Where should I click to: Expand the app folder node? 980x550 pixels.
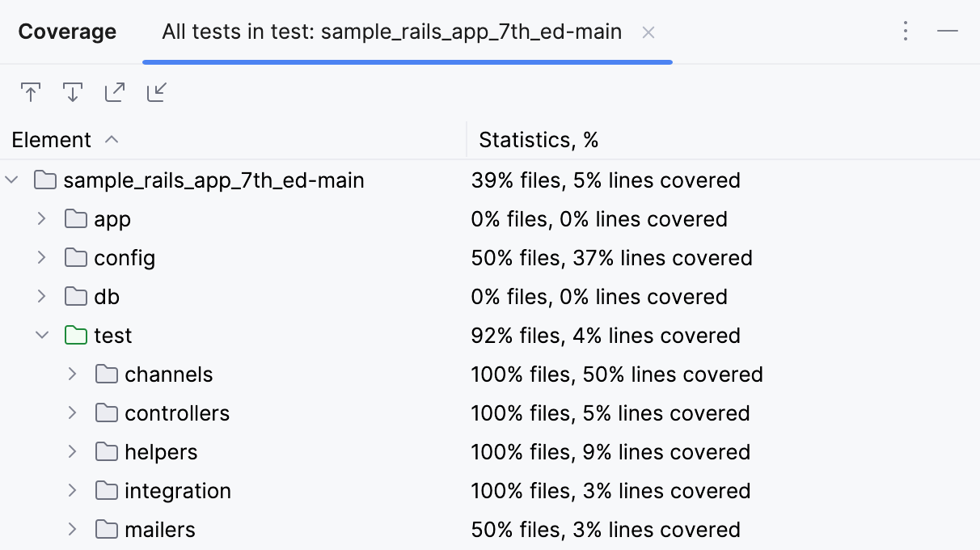tap(42, 218)
